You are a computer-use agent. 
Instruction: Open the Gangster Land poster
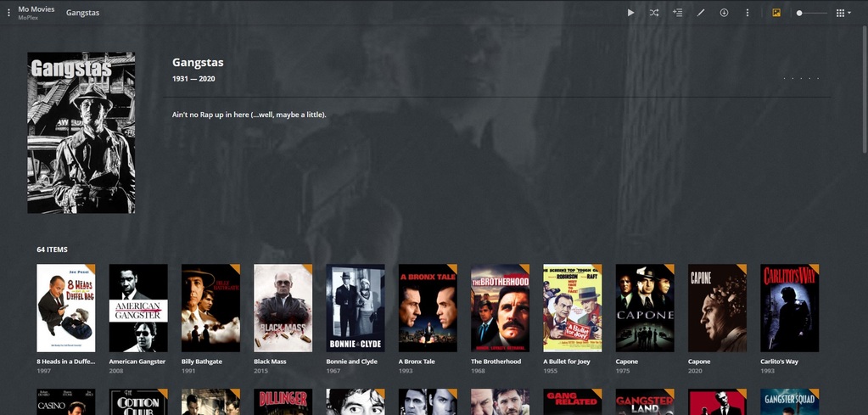coord(645,401)
